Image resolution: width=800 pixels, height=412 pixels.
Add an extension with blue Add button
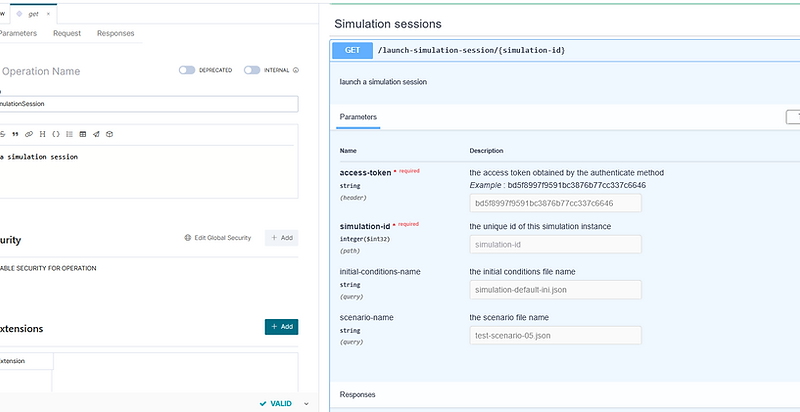pos(282,327)
